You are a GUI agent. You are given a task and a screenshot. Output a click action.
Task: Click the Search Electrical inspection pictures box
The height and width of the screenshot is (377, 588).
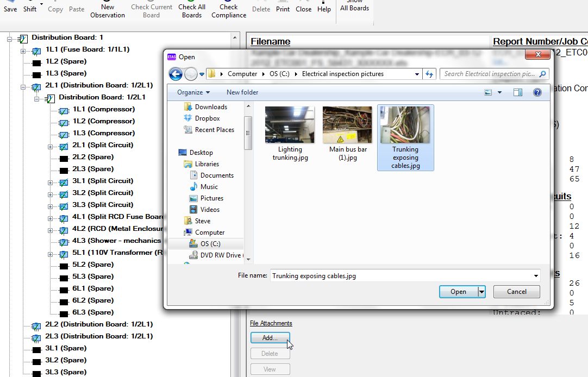point(490,74)
